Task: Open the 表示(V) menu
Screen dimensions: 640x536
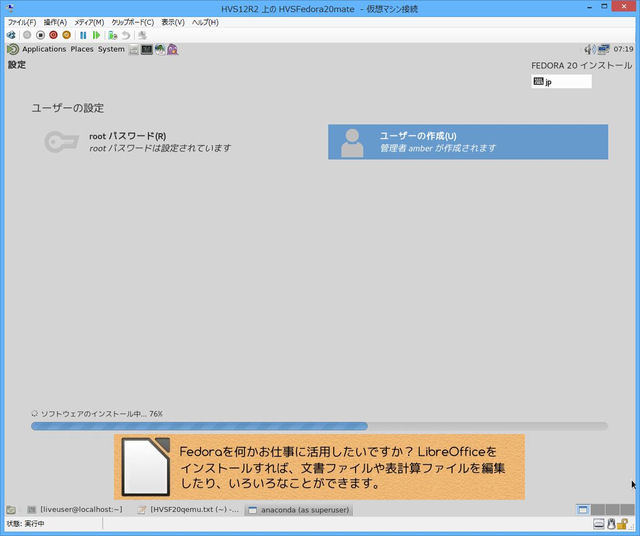Action: (173, 22)
